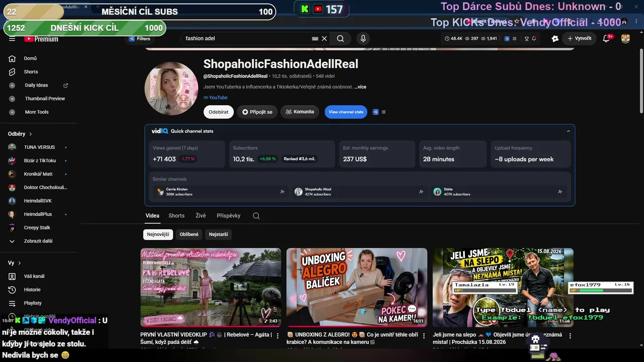Viewport: 644px width, 362px height.
Task: Open TUNA VERSUS subscription channel
Action: click(x=38, y=147)
